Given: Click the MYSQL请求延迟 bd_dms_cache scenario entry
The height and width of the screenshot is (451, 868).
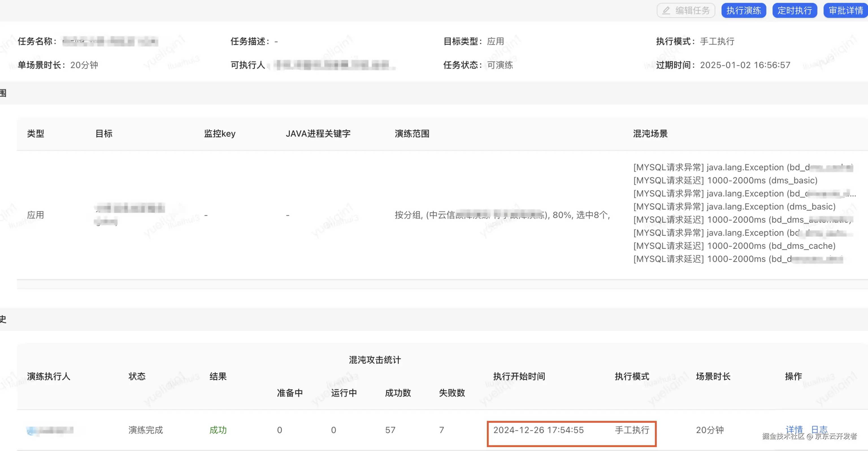Looking at the screenshot, I should [734, 246].
